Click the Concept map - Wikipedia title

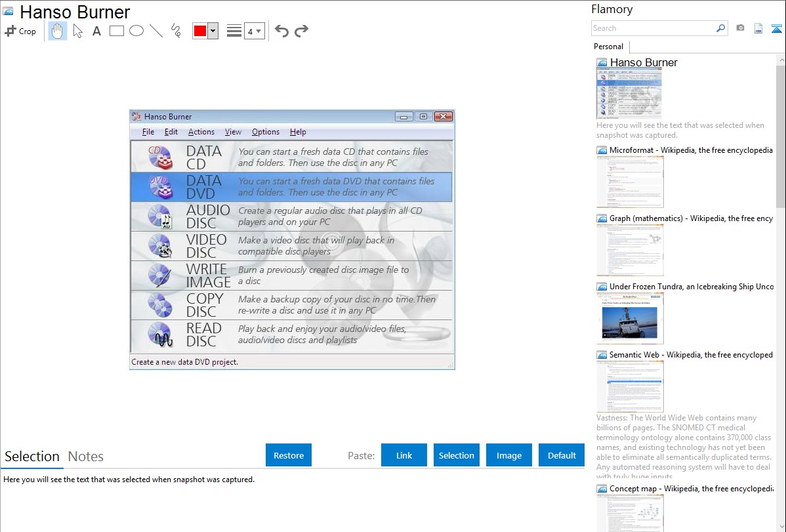pyautogui.click(x=692, y=488)
